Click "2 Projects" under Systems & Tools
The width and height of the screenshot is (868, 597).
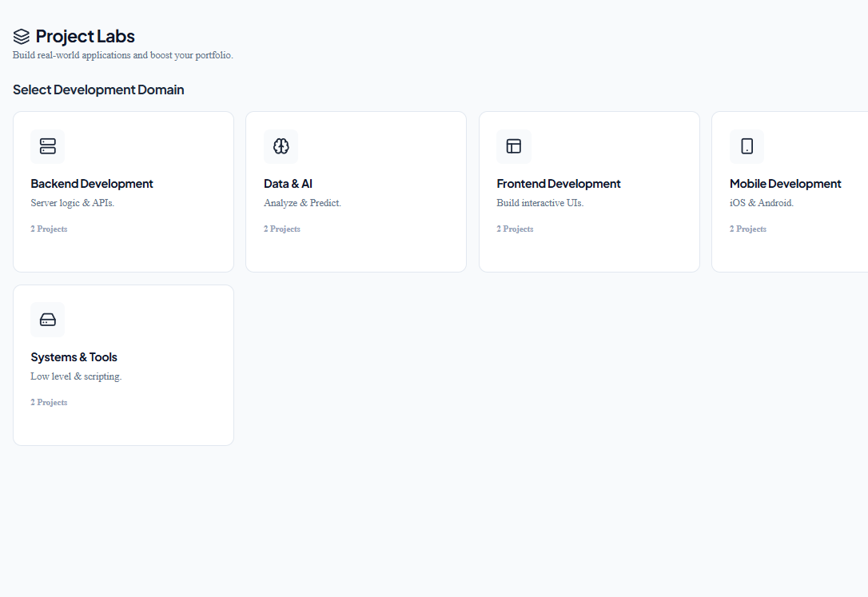pos(49,403)
